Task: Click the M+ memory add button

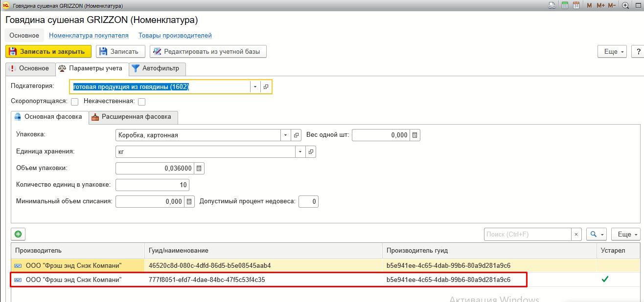Action: point(600,5)
